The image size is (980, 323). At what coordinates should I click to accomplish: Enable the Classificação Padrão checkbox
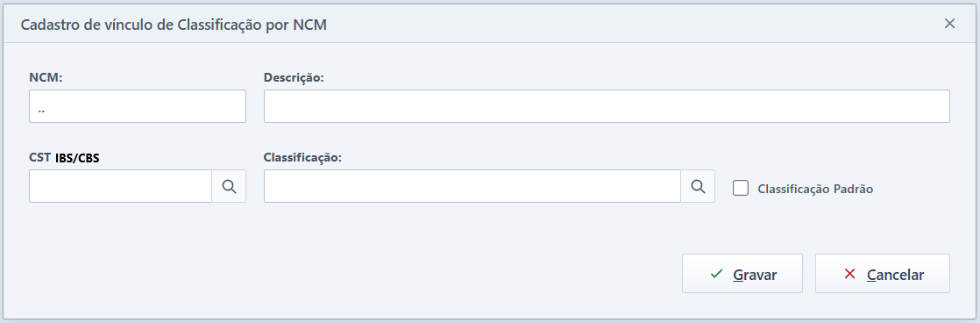pos(741,188)
